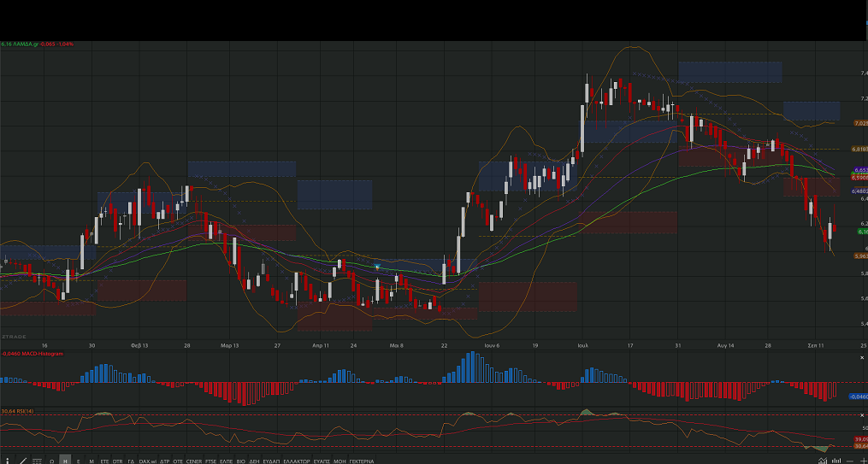
Task: Load the ΓΔ index shortcut
Action: (x=131, y=461)
